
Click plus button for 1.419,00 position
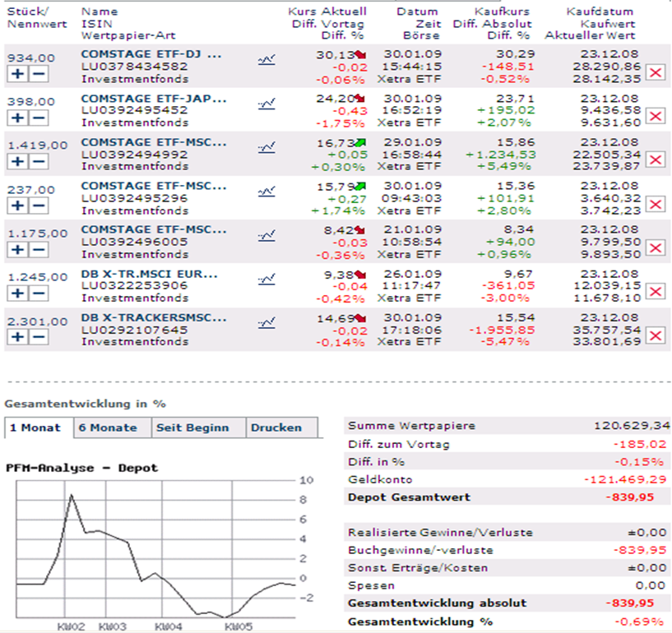pos(17,161)
